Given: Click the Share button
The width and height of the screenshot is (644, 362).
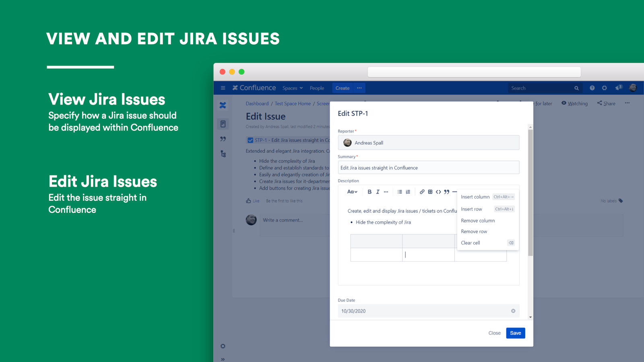Looking at the screenshot, I should pyautogui.click(x=606, y=103).
